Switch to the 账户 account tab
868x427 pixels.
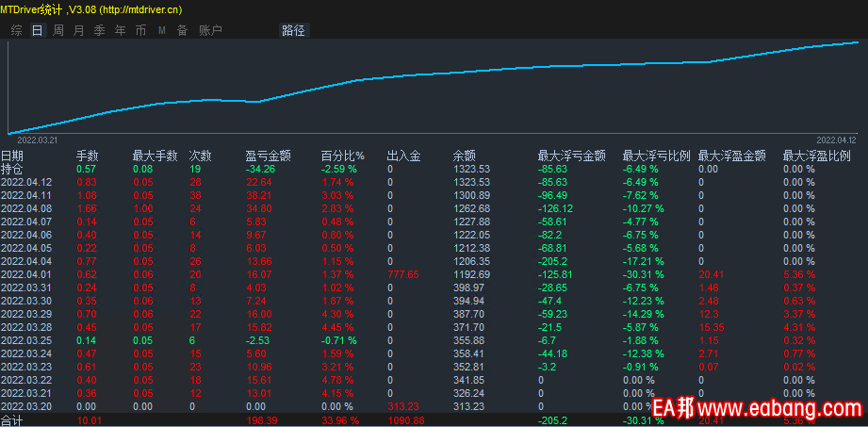tap(210, 30)
